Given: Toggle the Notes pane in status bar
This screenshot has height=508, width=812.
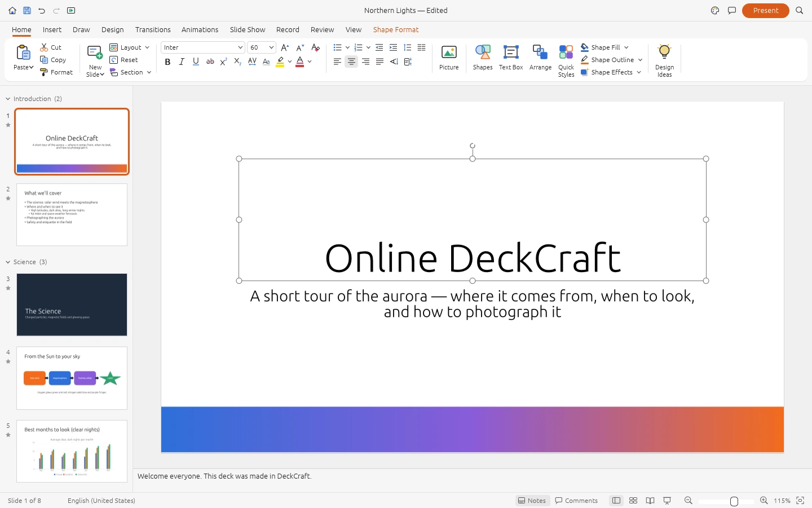Looking at the screenshot, I should pyautogui.click(x=532, y=500).
